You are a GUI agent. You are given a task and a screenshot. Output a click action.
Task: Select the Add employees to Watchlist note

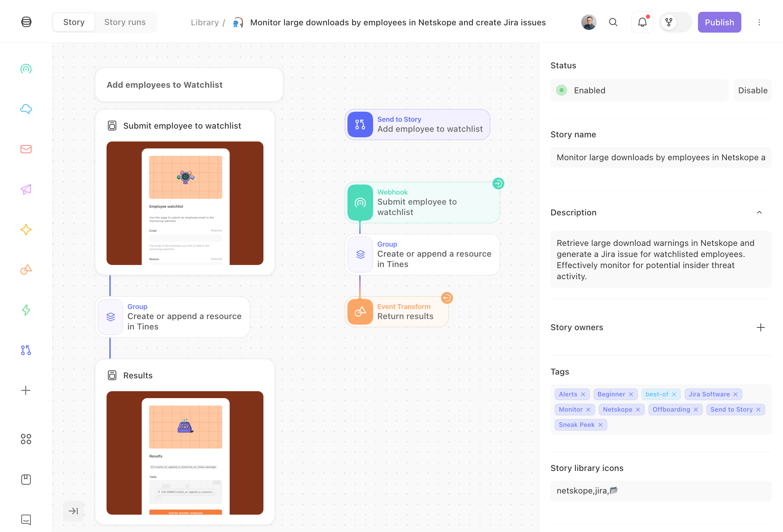[189, 85]
